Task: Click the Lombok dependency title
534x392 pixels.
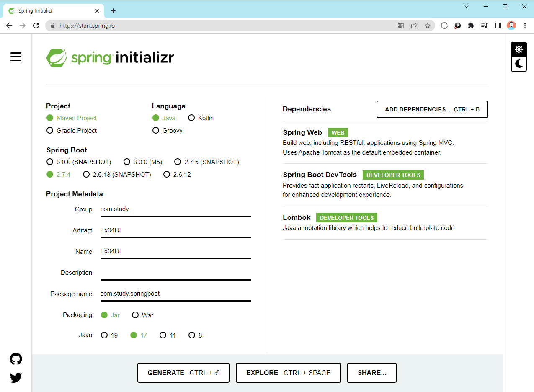Action: pyautogui.click(x=297, y=218)
